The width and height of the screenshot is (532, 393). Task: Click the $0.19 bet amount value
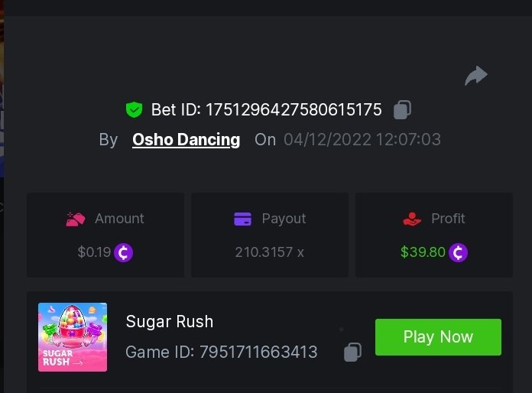click(x=94, y=252)
